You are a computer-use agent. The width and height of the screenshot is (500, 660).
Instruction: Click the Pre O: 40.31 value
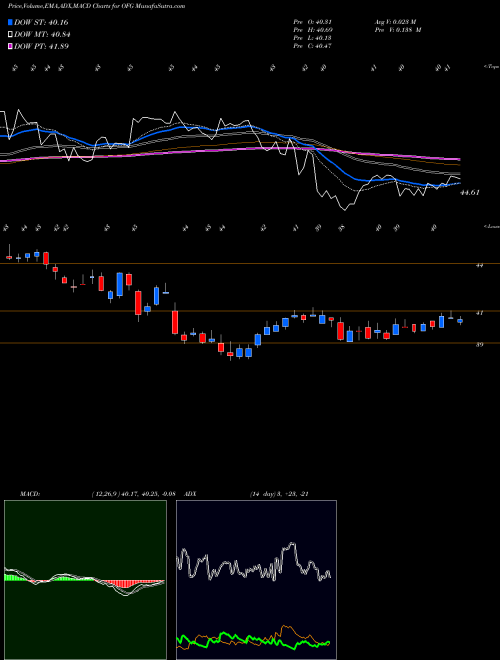[313, 22]
